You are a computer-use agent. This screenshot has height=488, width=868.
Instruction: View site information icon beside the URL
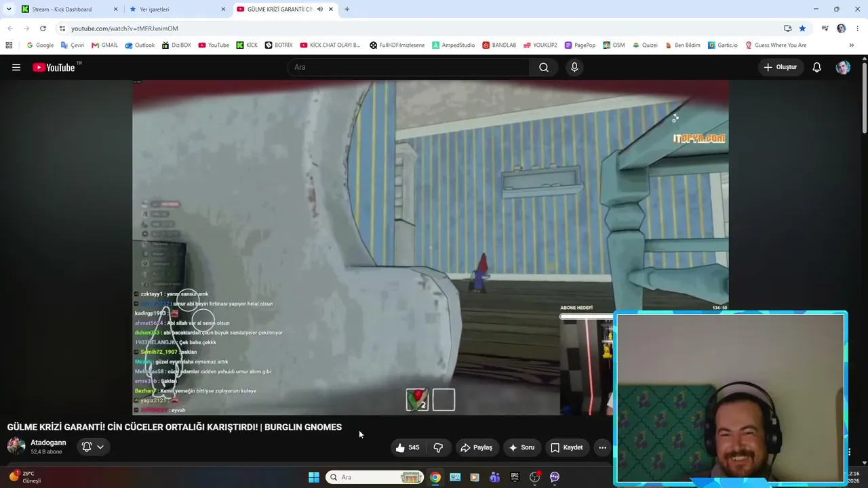pyautogui.click(x=62, y=28)
